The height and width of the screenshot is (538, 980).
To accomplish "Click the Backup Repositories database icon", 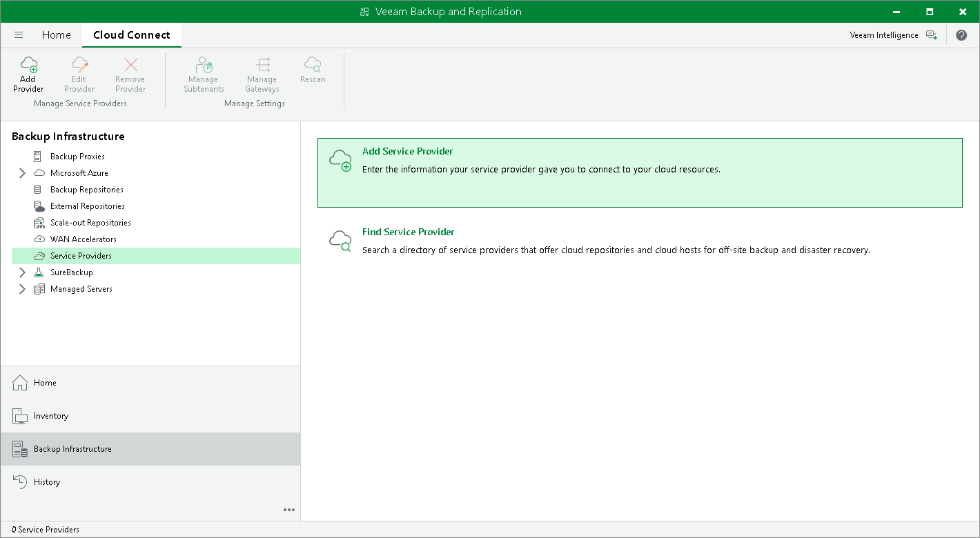I will 38,190.
